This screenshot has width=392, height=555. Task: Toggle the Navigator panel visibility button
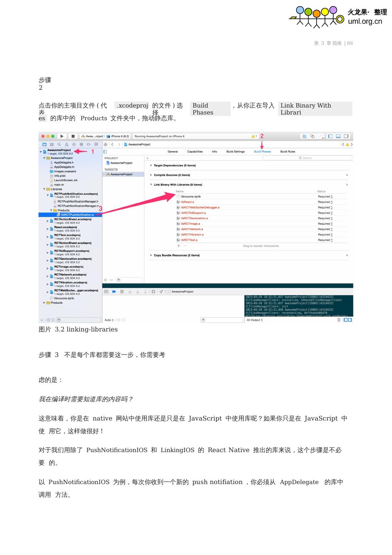tap(330, 136)
